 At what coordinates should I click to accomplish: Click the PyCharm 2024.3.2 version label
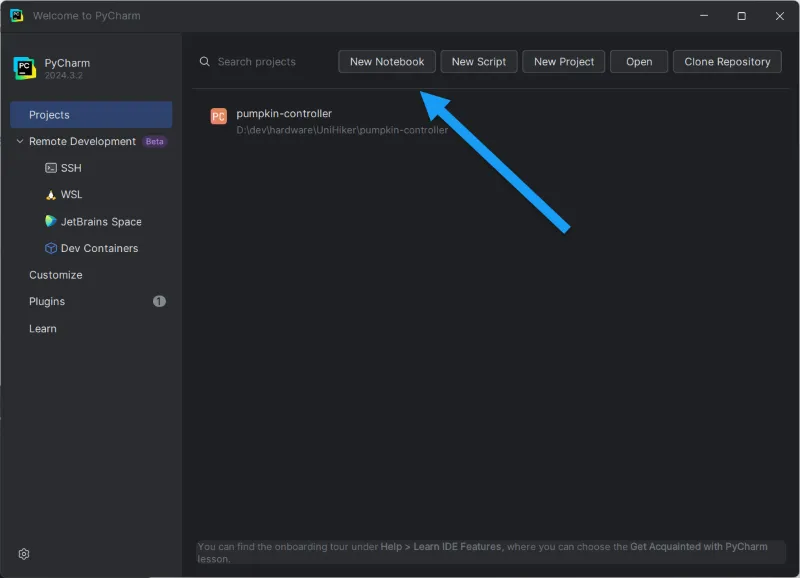point(63,76)
